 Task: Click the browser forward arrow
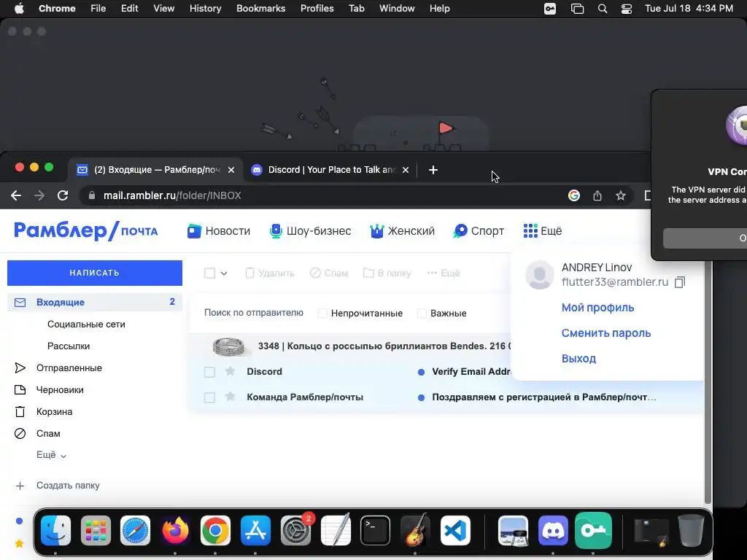pyautogui.click(x=39, y=195)
